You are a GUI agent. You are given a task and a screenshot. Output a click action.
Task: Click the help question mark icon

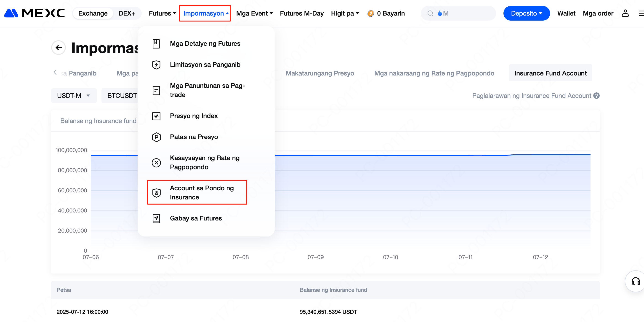596,96
